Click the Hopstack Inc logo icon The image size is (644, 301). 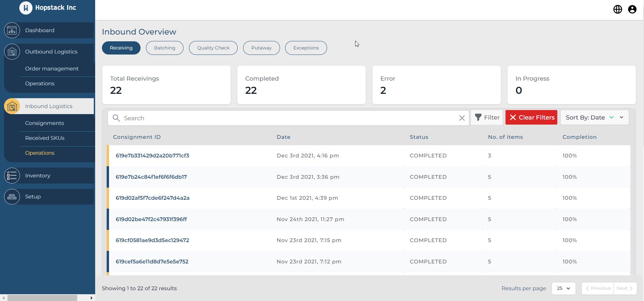[x=26, y=8]
